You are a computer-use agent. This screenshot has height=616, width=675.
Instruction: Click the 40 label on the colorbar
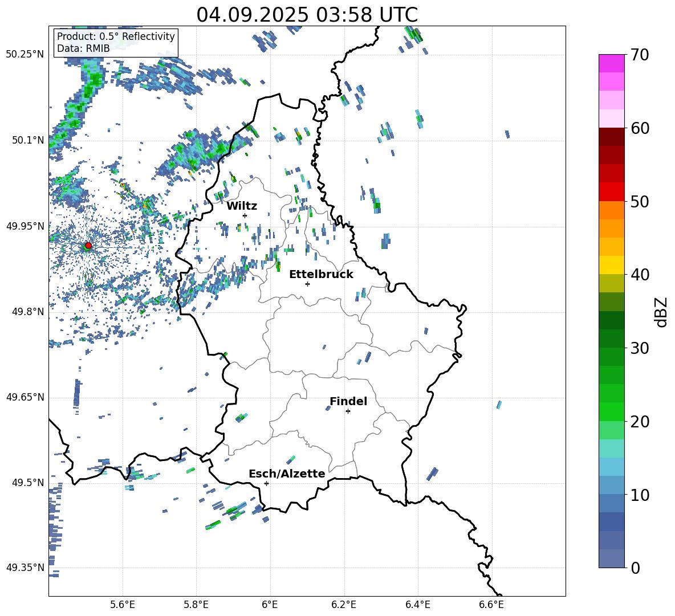(640, 275)
